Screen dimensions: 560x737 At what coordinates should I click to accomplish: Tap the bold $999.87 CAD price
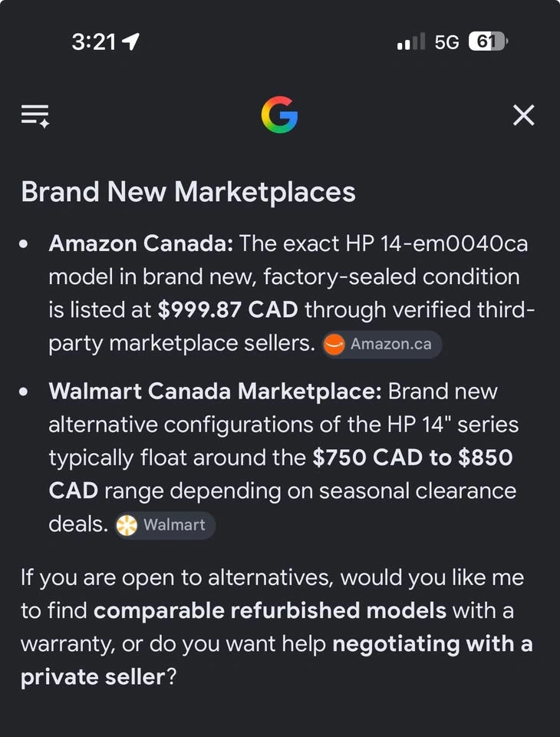click(x=227, y=310)
